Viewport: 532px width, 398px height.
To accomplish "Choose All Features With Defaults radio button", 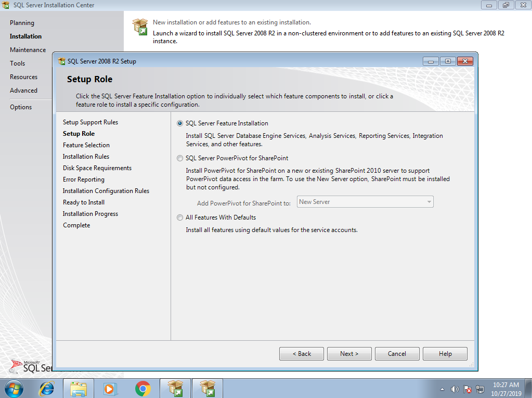I will (x=180, y=217).
